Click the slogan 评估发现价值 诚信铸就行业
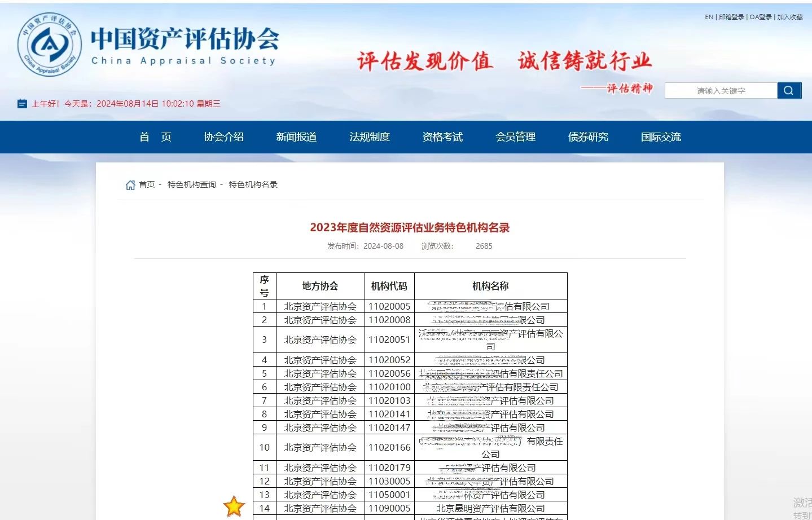The width and height of the screenshot is (812, 520). point(504,61)
